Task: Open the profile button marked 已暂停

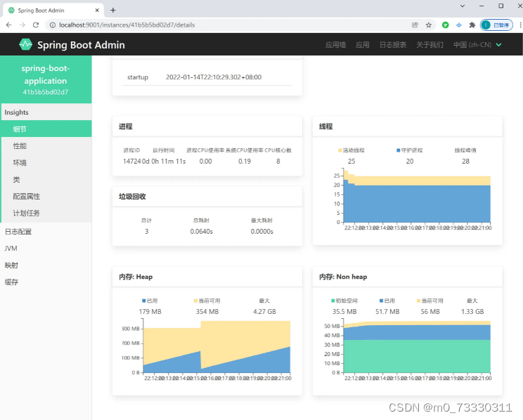Action: 496,25
